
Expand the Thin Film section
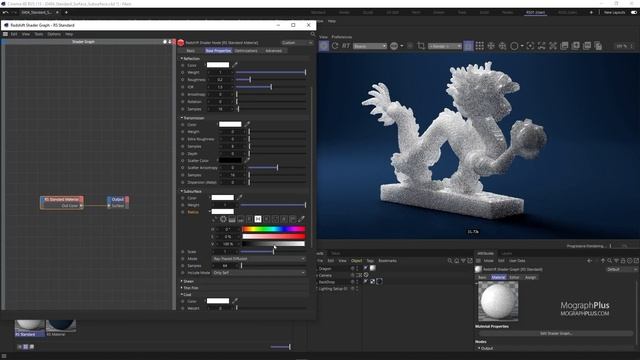click(x=182, y=288)
